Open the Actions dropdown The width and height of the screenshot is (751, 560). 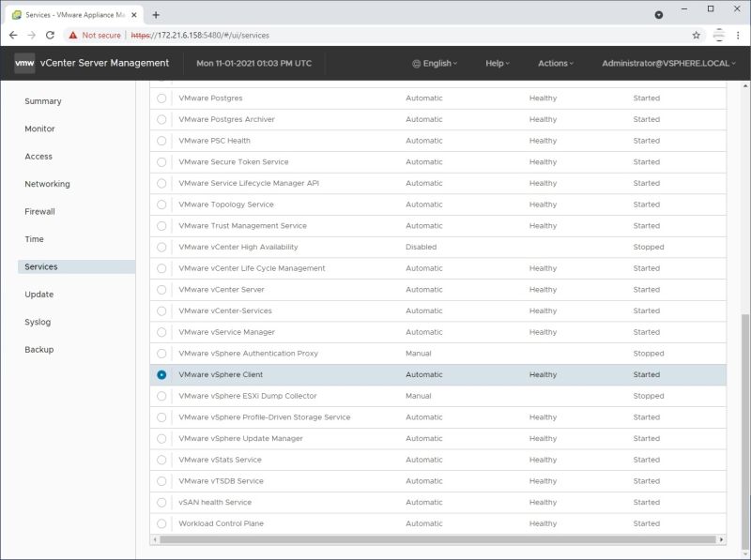pos(556,63)
